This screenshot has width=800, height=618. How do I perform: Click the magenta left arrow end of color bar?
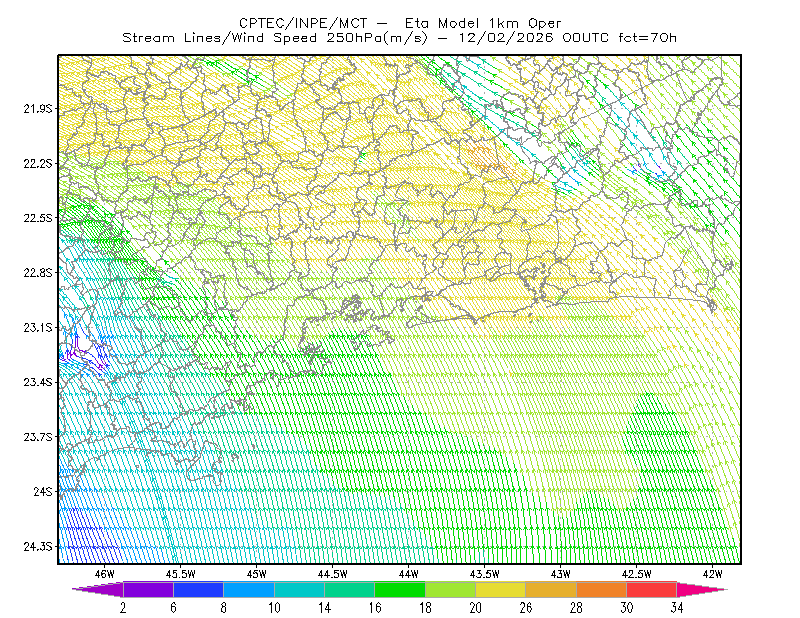click(x=98, y=589)
